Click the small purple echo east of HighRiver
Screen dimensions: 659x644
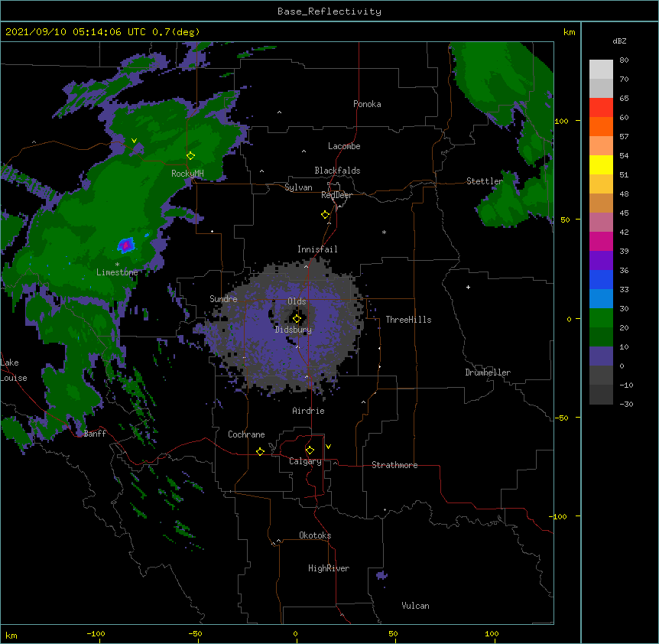[x=381, y=575]
